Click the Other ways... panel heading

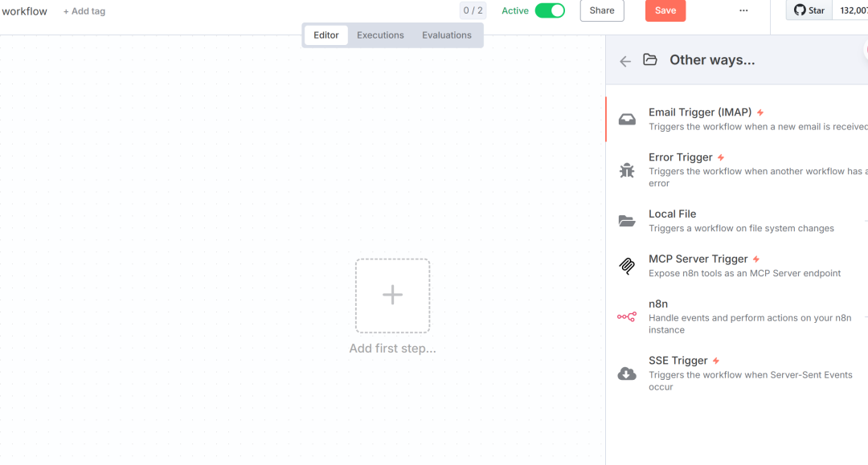(x=712, y=59)
